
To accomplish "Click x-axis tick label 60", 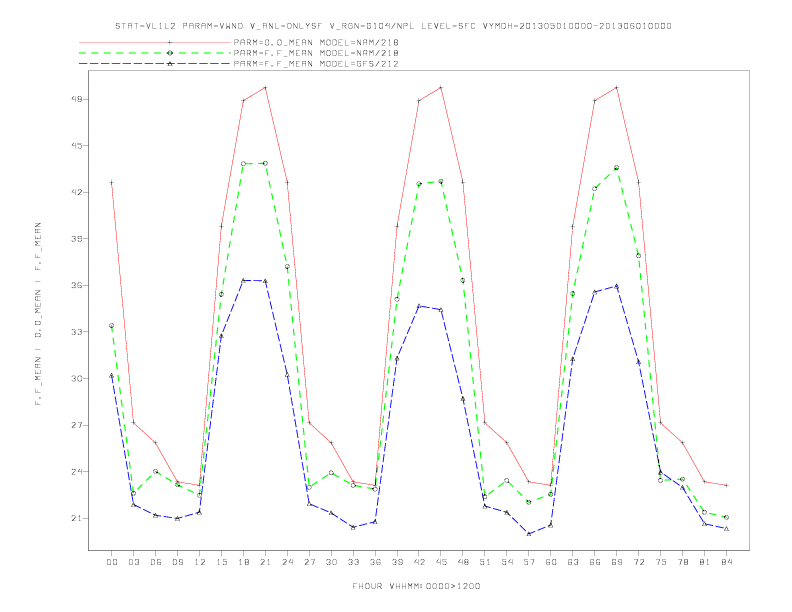I will click(551, 562).
